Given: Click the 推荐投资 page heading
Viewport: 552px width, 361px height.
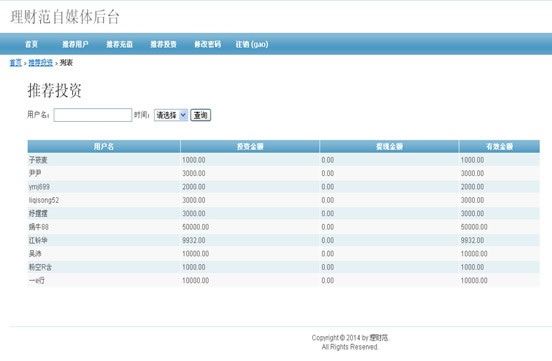Looking at the screenshot, I should point(55,91).
